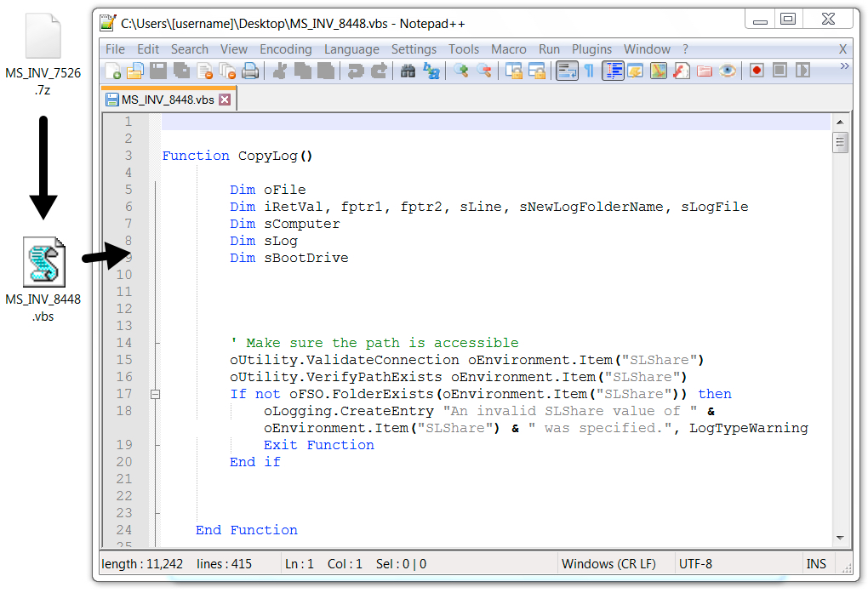Open Find with the binoculars icon

pyautogui.click(x=408, y=71)
